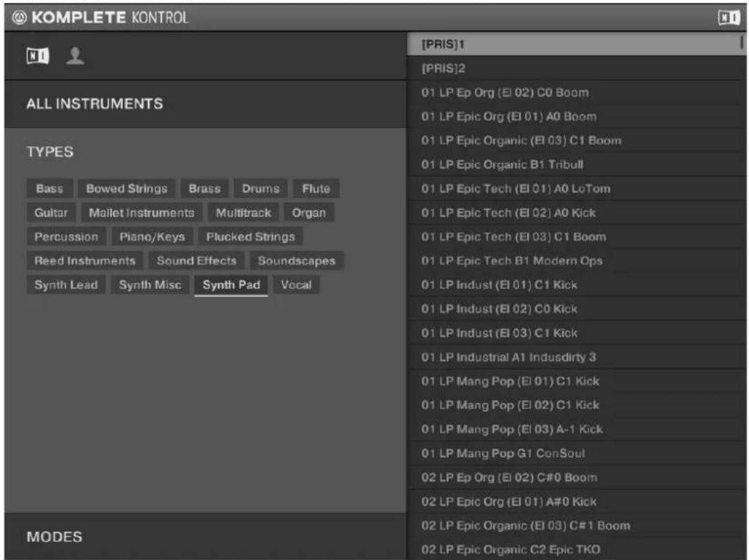Toggle the Mallet Instruments tag

tap(142, 212)
